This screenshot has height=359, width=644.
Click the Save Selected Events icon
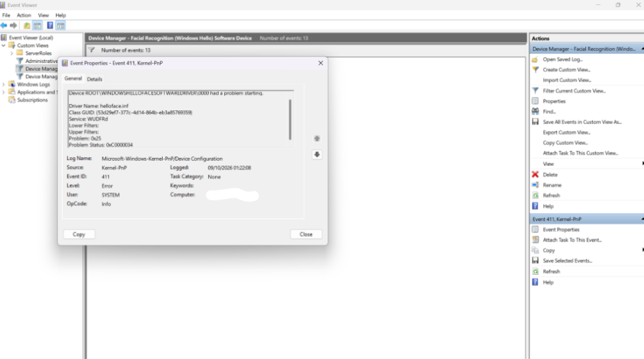tap(535, 261)
